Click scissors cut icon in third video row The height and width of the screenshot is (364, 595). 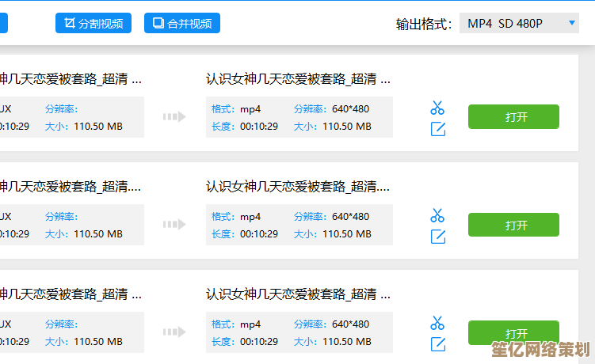pyautogui.click(x=437, y=323)
